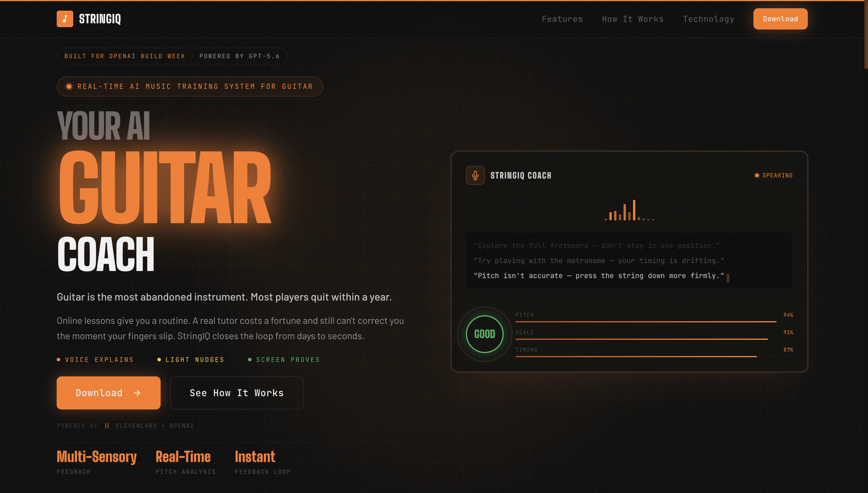Click the "YOUR AI" headline text

(104, 126)
